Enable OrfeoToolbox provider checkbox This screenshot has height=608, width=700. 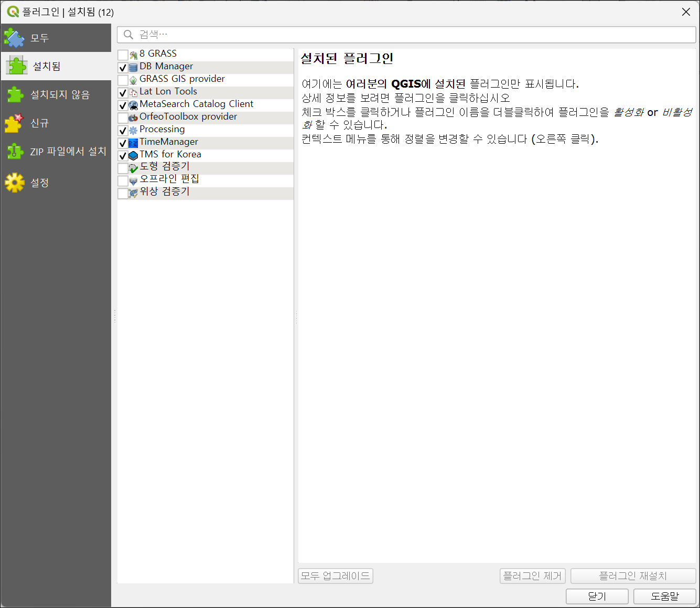[123, 118]
